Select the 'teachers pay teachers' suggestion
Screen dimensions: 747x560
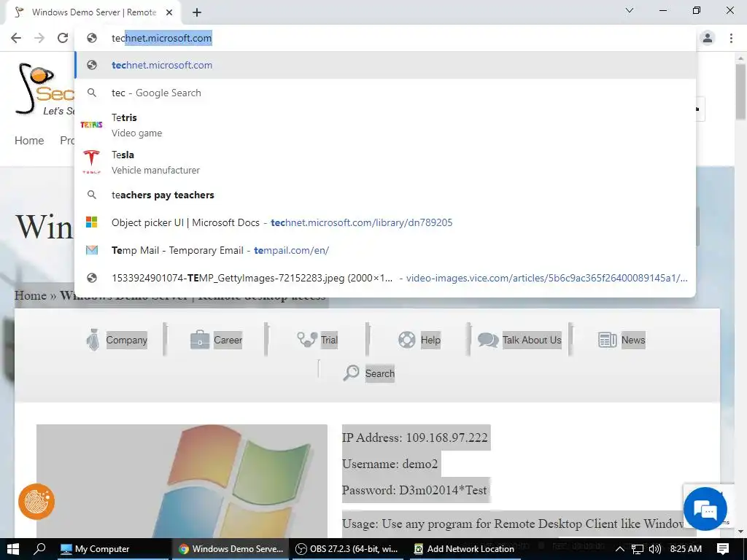[385, 195]
